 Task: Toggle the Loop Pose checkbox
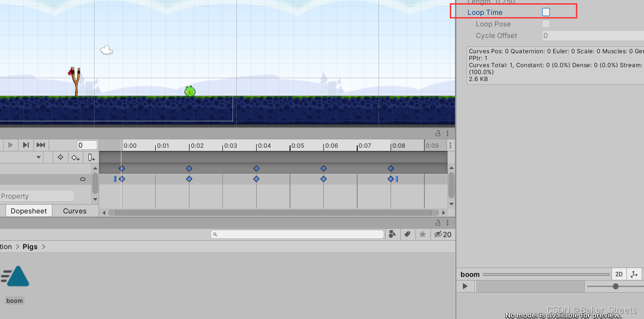tap(546, 24)
